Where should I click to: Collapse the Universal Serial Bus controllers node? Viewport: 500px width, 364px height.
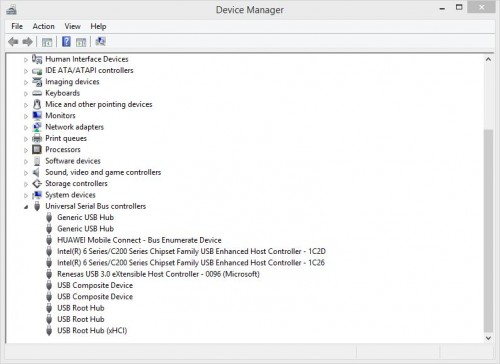click(26, 207)
